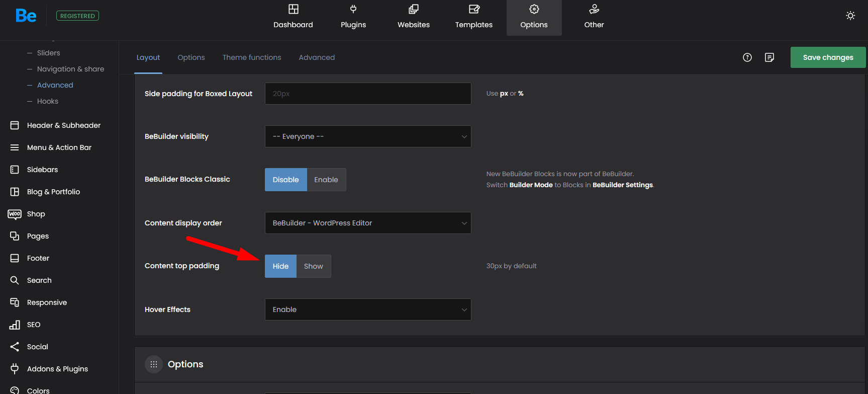Click the Responsive devices icon

tap(15, 302)
